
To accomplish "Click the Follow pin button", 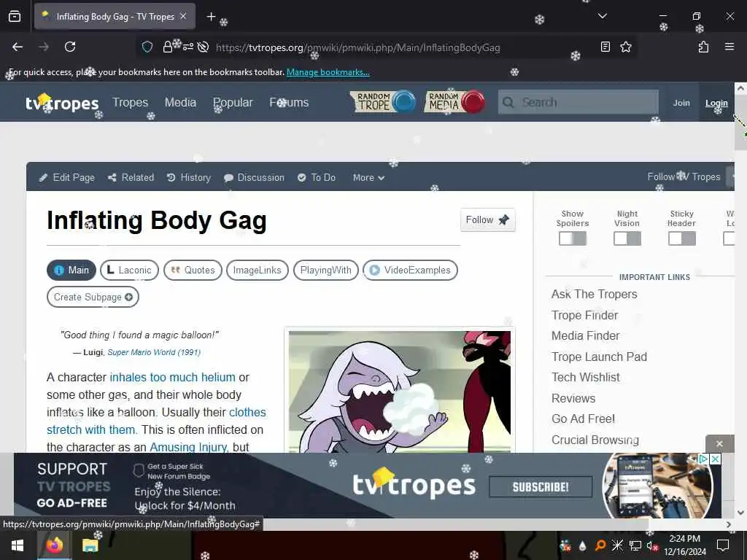I will coord(487,219).
